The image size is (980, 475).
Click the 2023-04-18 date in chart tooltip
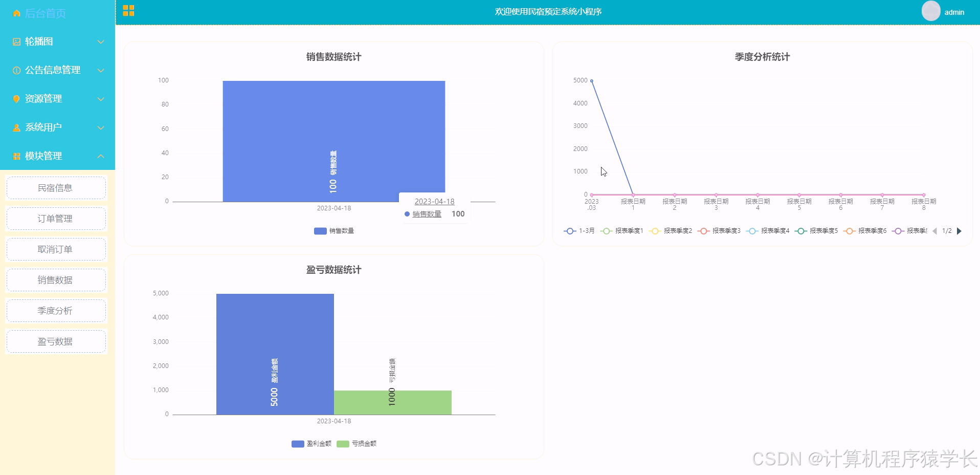[434, 202]
